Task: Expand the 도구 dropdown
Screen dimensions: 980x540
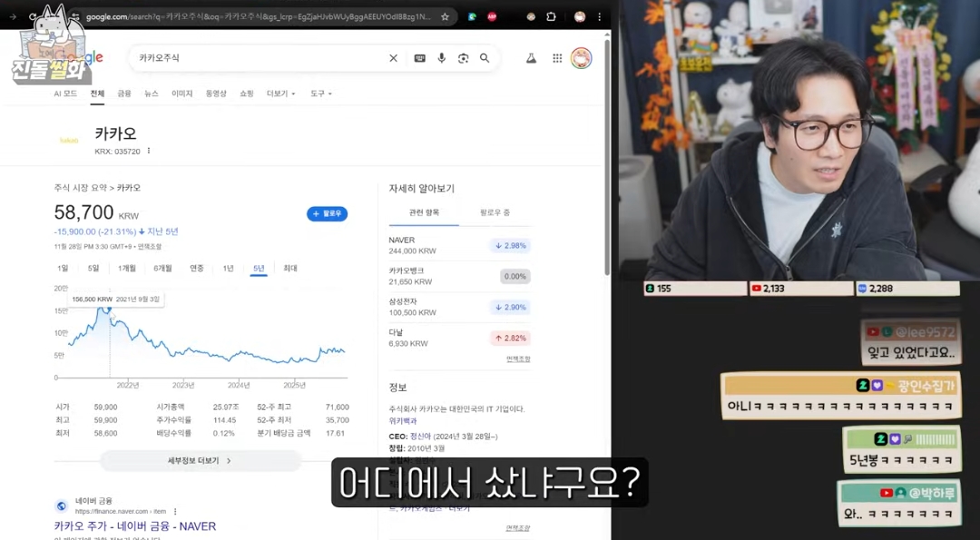Action: (x=320, y=93)
